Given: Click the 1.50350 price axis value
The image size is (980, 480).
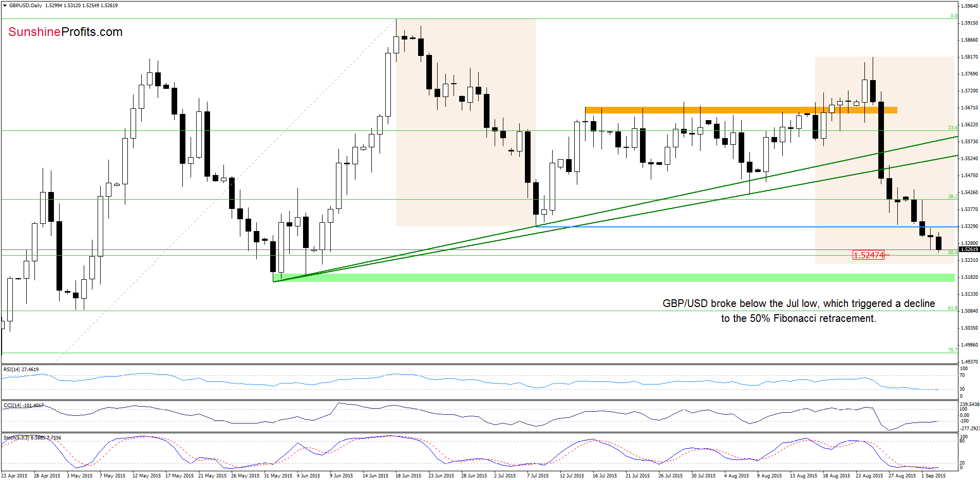Looking at the screenshot, I should [969, 328].
